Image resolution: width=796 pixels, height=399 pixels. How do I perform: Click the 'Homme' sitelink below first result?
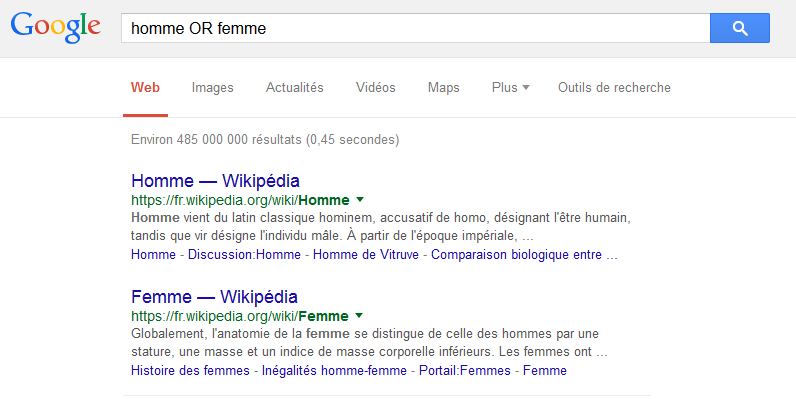coord(153,254)
